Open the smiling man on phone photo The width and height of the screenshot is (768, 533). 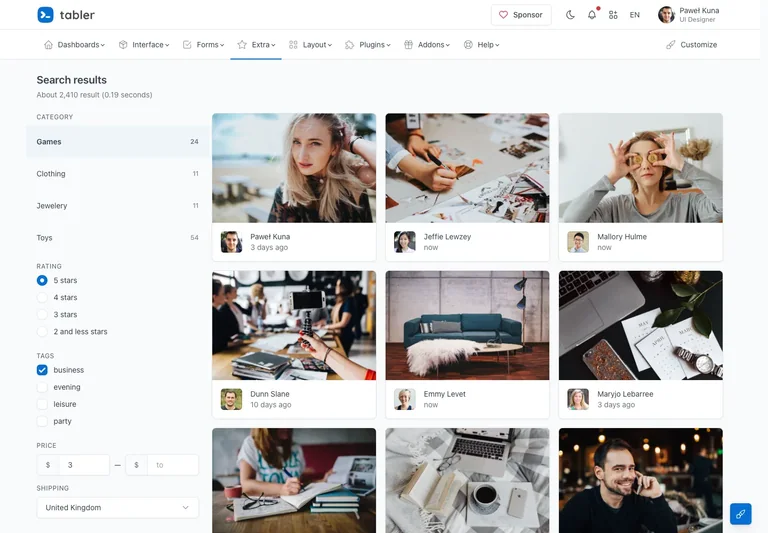(x=641, y=481)
